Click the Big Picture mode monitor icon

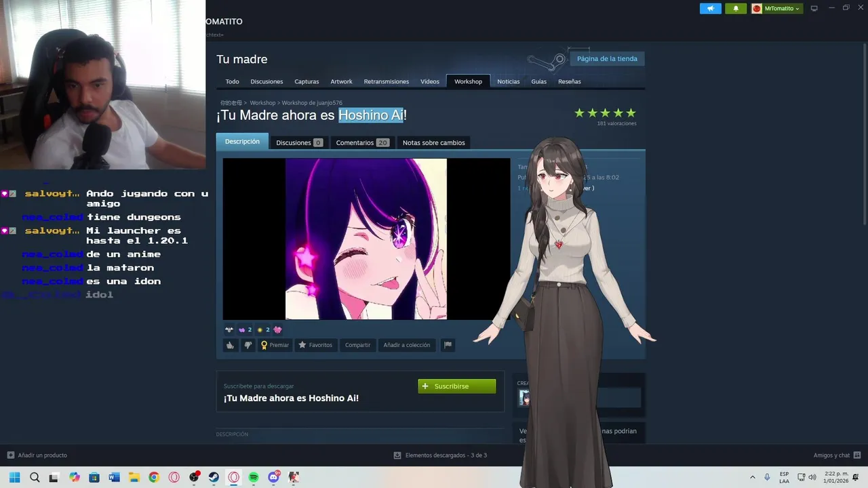coord(814,8)
